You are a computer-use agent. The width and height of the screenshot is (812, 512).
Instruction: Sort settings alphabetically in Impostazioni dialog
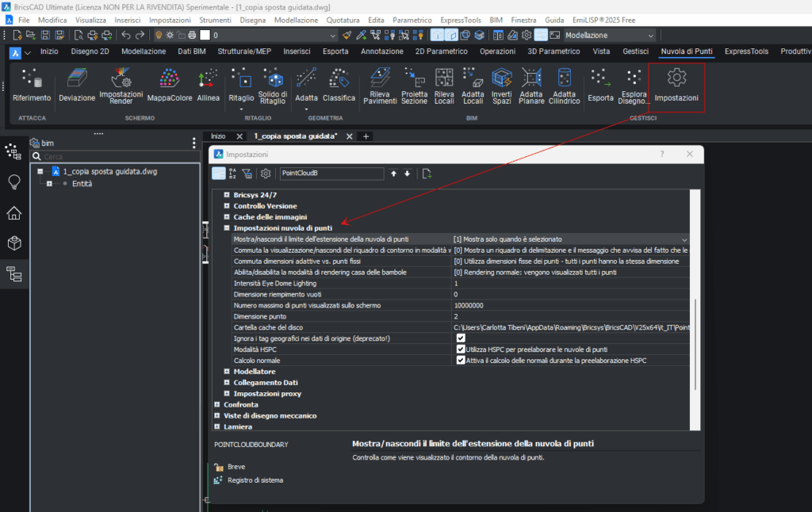tap(232, 174)
